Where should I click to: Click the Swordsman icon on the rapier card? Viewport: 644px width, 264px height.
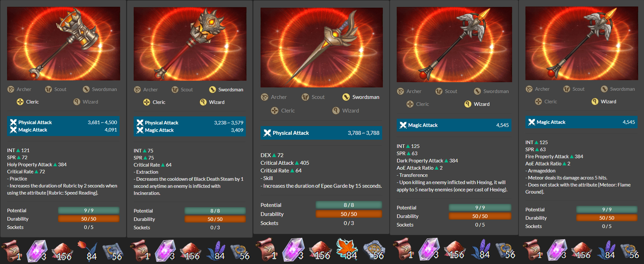click(x=346, y=97)
